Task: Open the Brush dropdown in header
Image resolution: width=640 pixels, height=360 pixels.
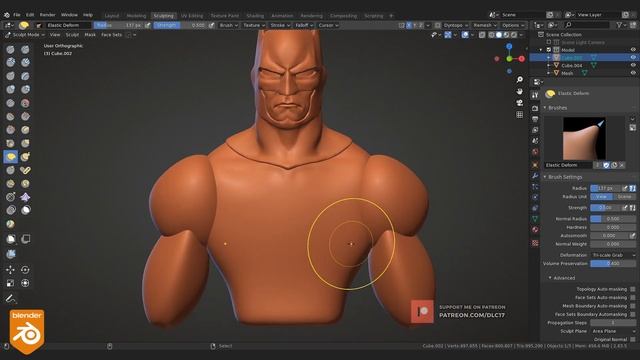Action: (228, 25)
